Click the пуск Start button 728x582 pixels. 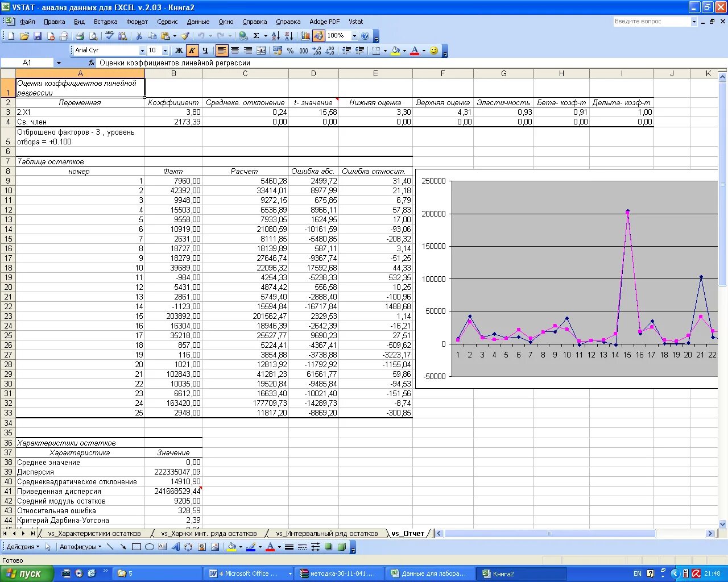(x=27, y=573)
